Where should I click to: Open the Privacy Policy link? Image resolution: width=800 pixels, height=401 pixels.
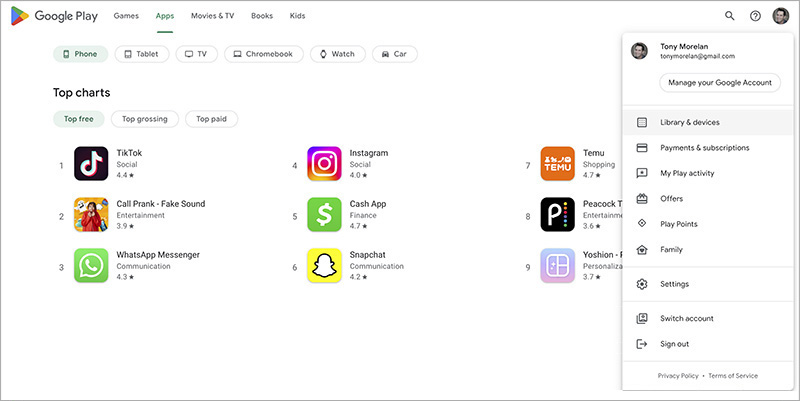tap(678, 375)
